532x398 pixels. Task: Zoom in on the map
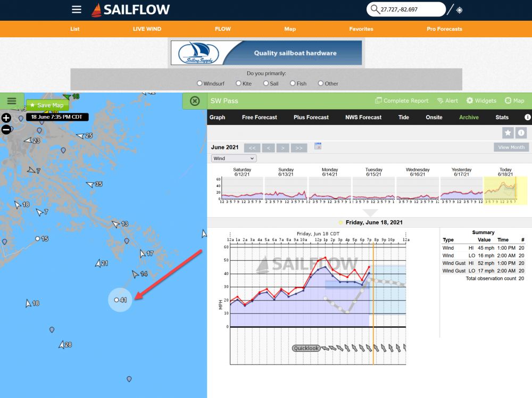pos(6,118)
